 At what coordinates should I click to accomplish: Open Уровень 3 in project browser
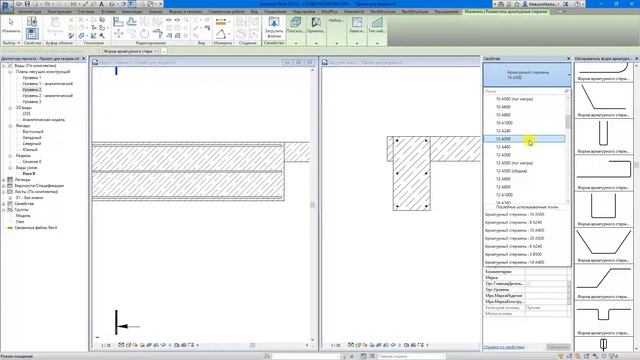click(x=32, y=102)
